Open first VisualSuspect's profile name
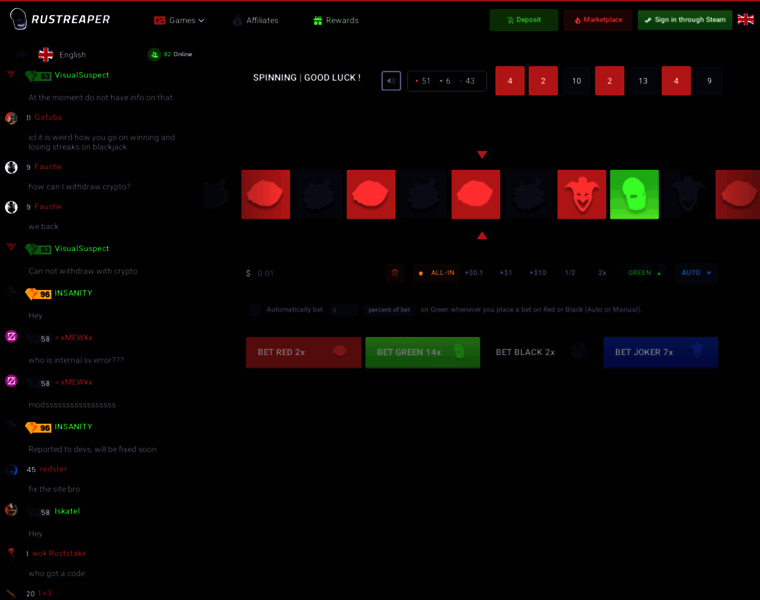Screen dimensions: 760x600 (82, 75)
